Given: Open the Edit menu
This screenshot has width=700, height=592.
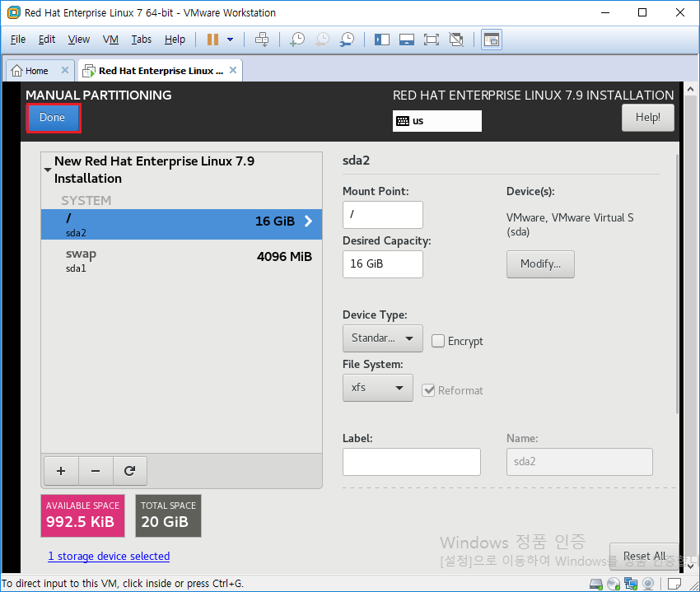Looking at the screenshot, I should click(47, 40).
